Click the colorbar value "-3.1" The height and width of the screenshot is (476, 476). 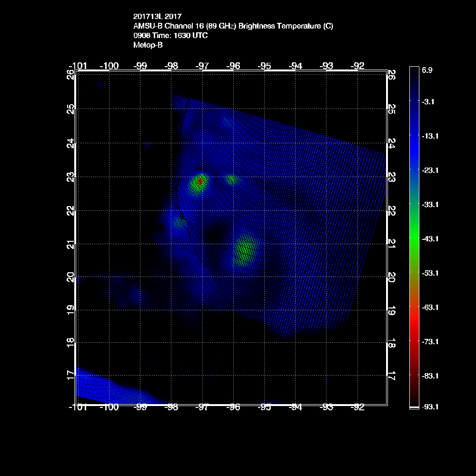pos(428,102)
